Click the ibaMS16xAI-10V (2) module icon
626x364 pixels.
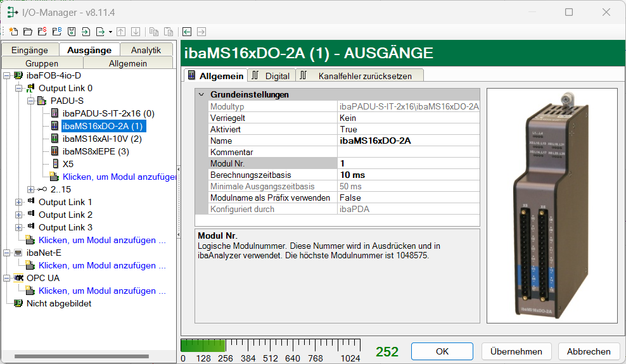[55, 139]
